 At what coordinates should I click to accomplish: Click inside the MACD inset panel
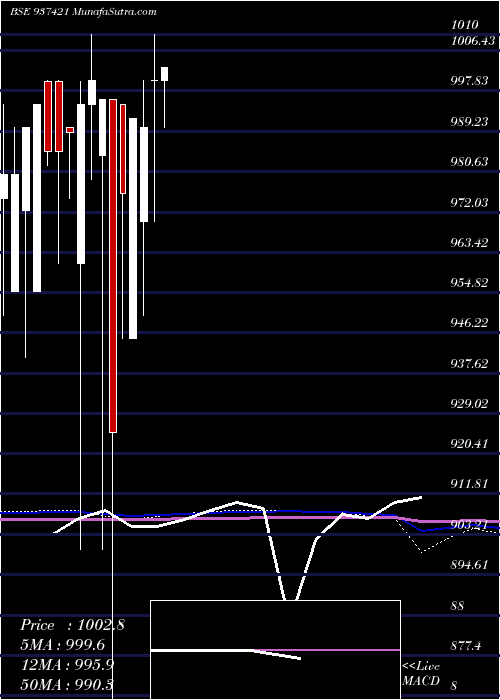[x=275, y=650]
